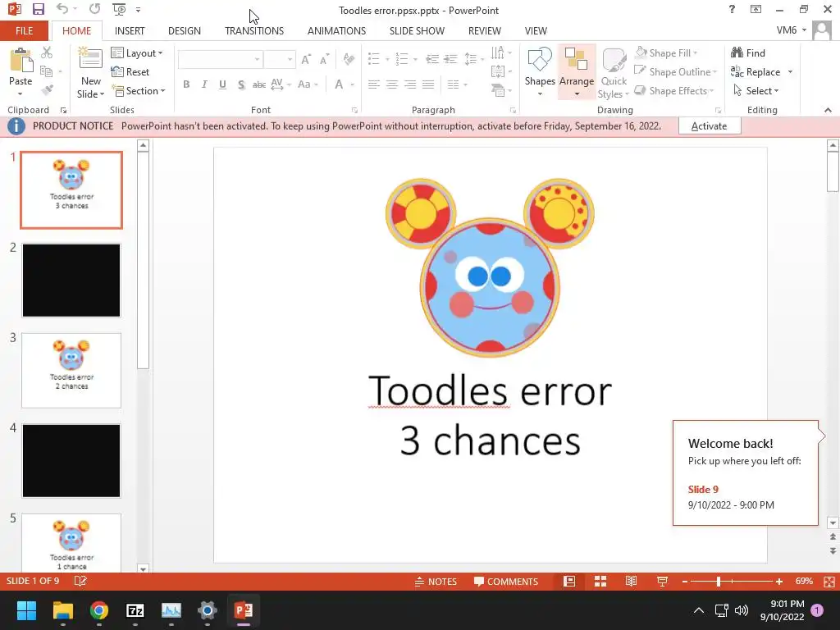Click the New Slide icon

pos(90,59)
